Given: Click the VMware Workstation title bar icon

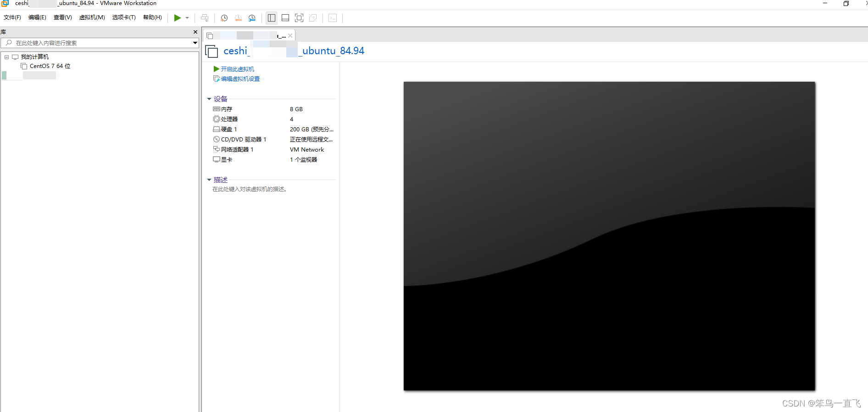Looking at the screenshot, I should [x=5, y=3].
